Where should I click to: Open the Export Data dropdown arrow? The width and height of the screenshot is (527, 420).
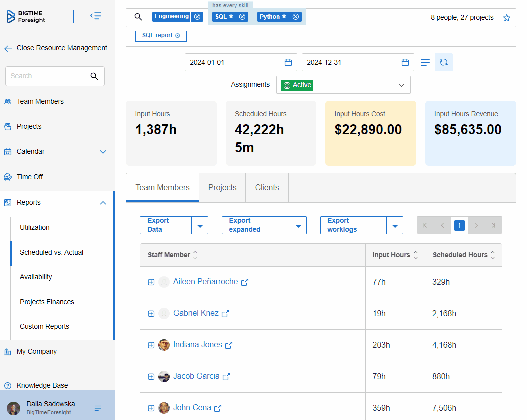click(x=200, y=226)
